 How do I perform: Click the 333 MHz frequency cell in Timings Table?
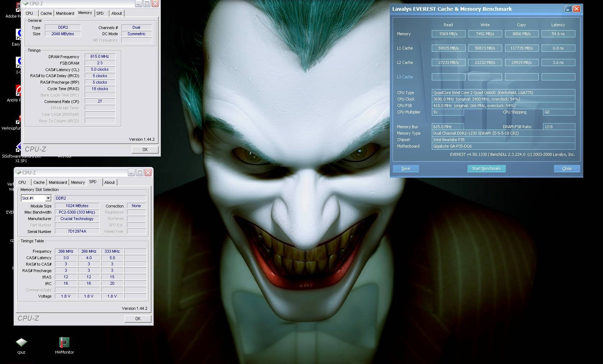click(x=112, y=251)
